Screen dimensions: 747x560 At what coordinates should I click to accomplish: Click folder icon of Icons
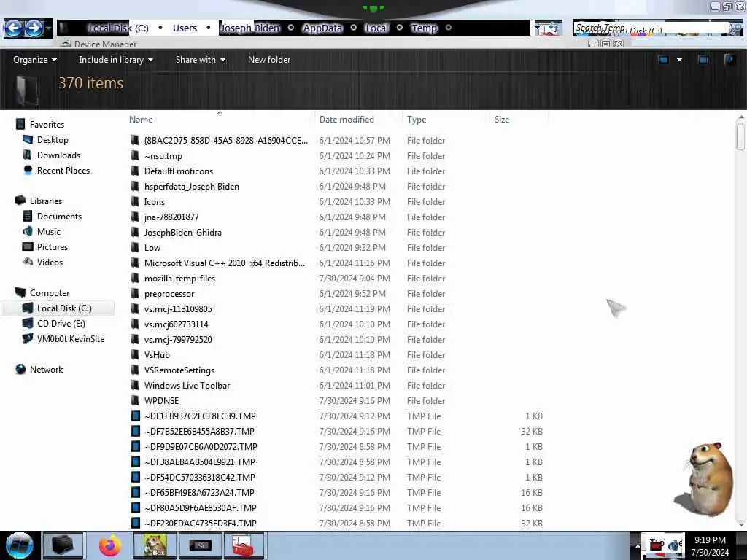point(135,202)
